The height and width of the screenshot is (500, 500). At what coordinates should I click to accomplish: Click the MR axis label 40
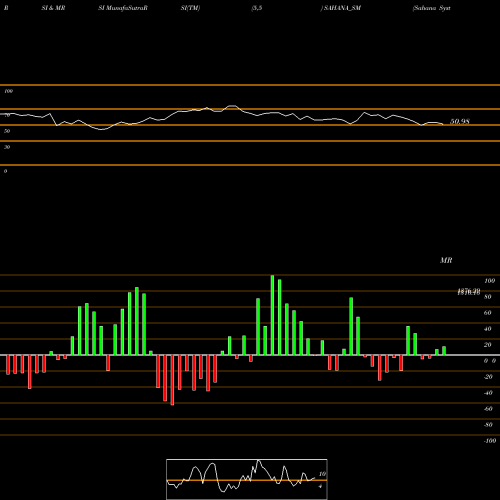488,329
